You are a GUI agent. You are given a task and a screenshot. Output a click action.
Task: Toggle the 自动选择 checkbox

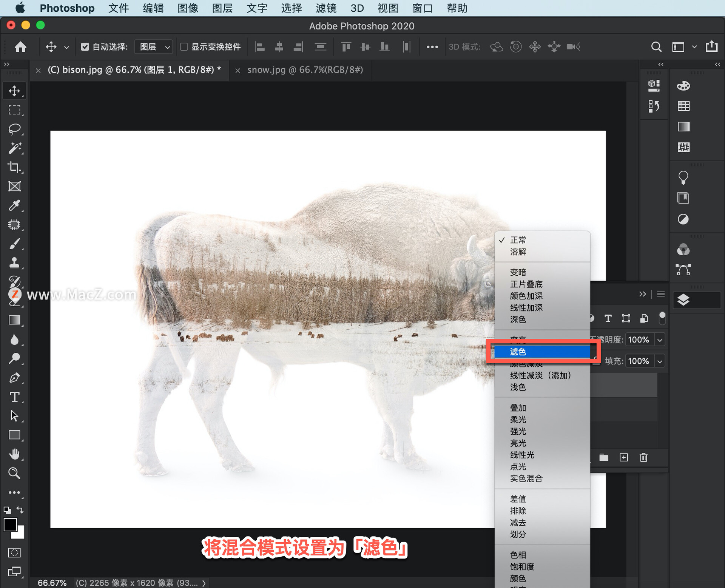[85, 46]
